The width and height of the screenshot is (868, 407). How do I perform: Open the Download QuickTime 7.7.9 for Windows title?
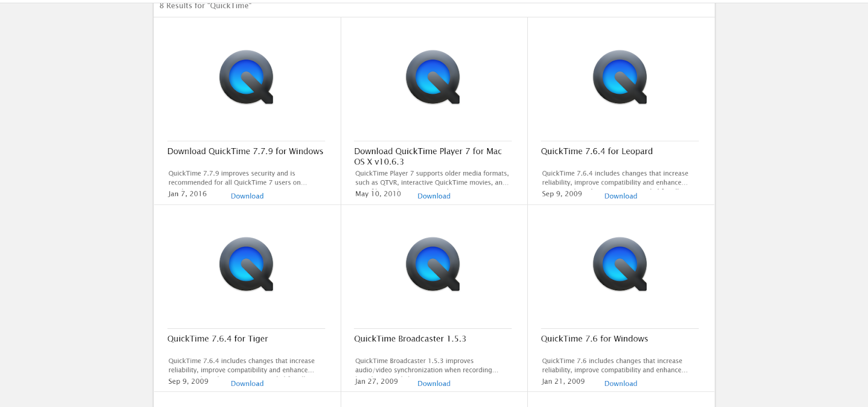[245, 151]
